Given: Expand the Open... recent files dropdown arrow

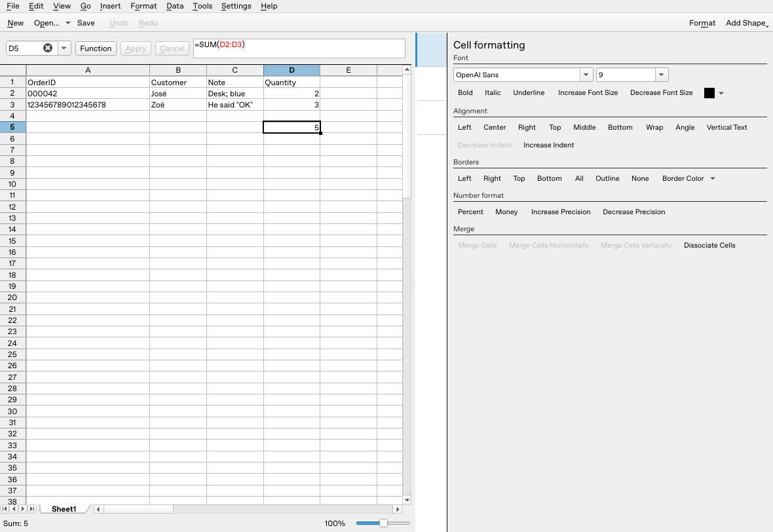Looking at the screenshot, I should tap(68, 23).
